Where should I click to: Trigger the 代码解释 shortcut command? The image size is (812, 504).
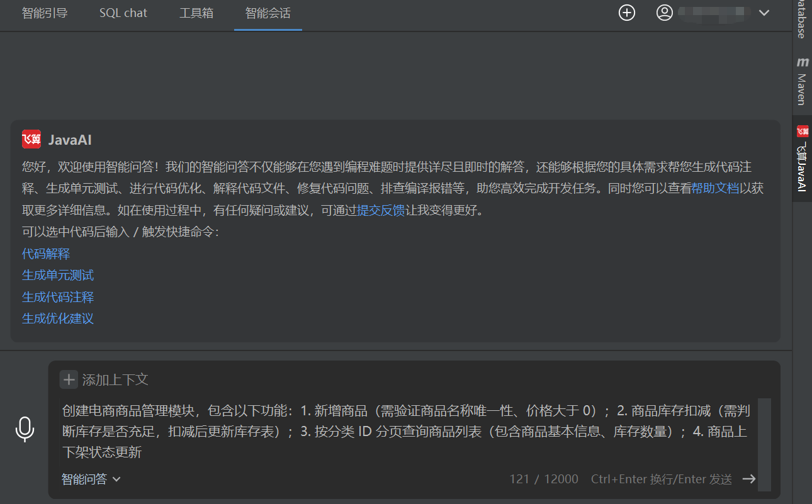46,253
